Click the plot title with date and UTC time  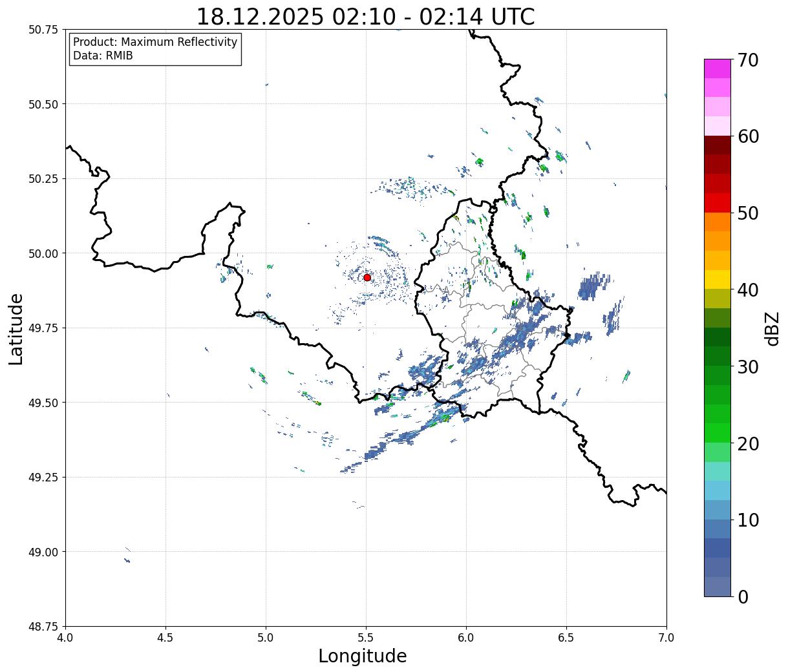pyautogui.click(x=365, y=16)
